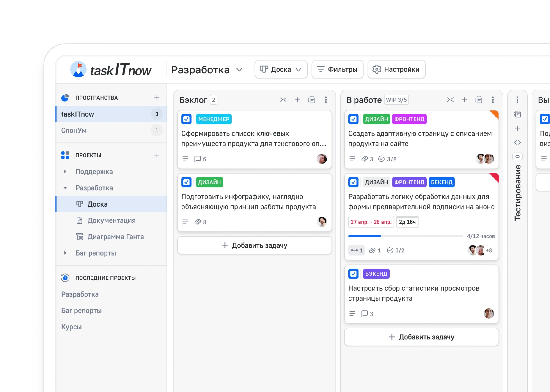
Task: Expand the Поддержка project tree
Action: (x=65, y=172)
